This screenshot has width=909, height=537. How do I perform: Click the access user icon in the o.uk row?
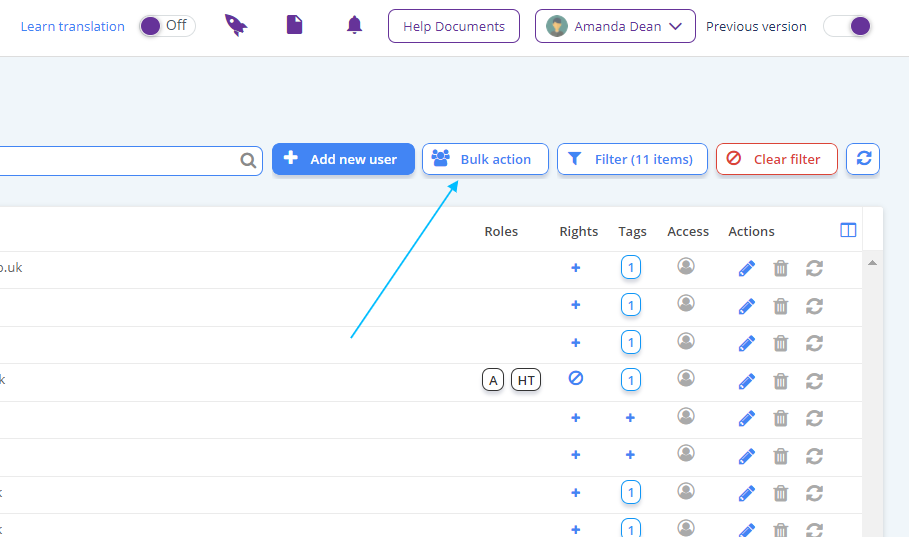coord(686,266)
